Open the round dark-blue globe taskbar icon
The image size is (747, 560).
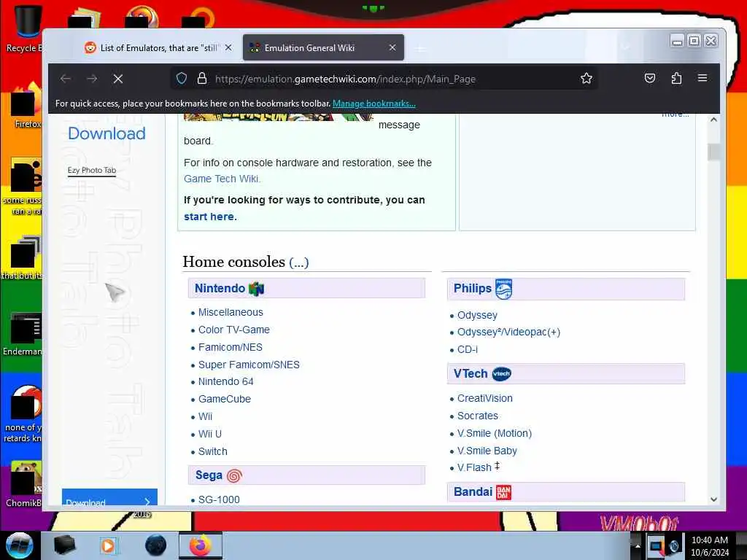coord(156,545)
